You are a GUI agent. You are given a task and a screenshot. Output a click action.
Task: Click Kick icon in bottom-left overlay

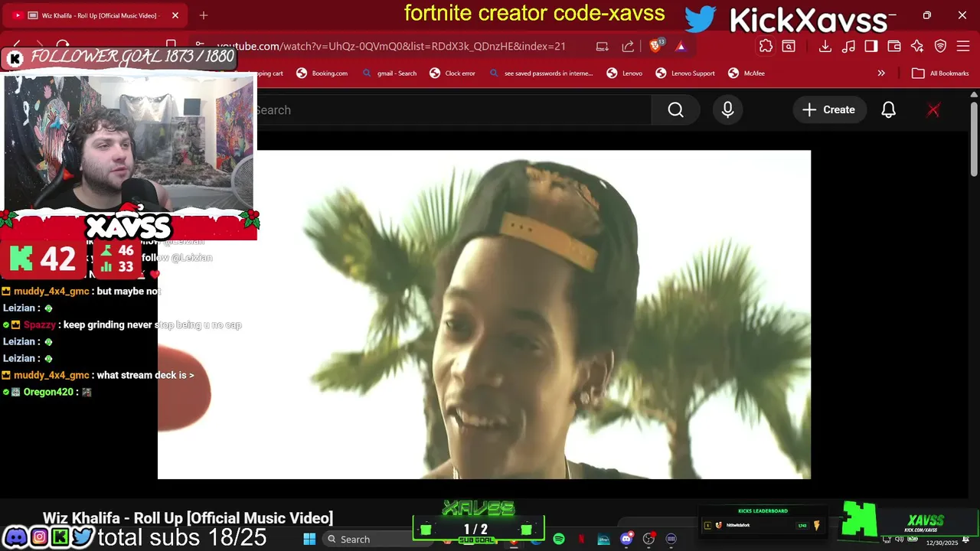tap(60, 537)
